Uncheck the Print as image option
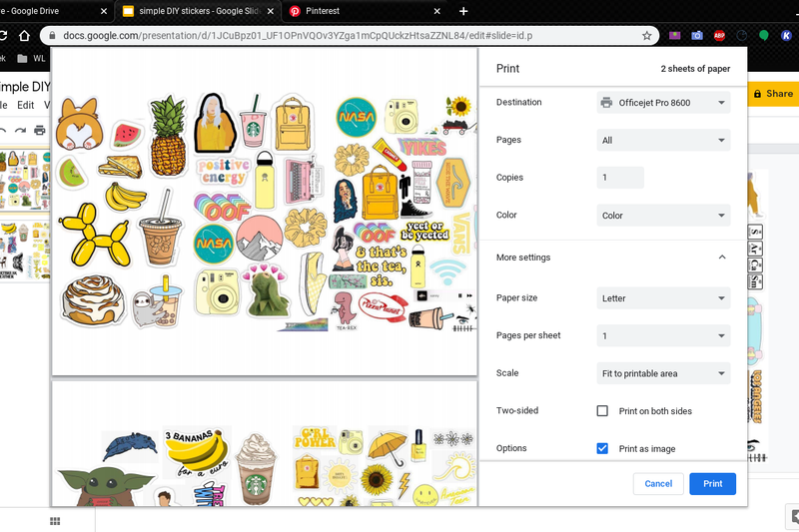This screenshot has width=799, height=532. point(602,448)
